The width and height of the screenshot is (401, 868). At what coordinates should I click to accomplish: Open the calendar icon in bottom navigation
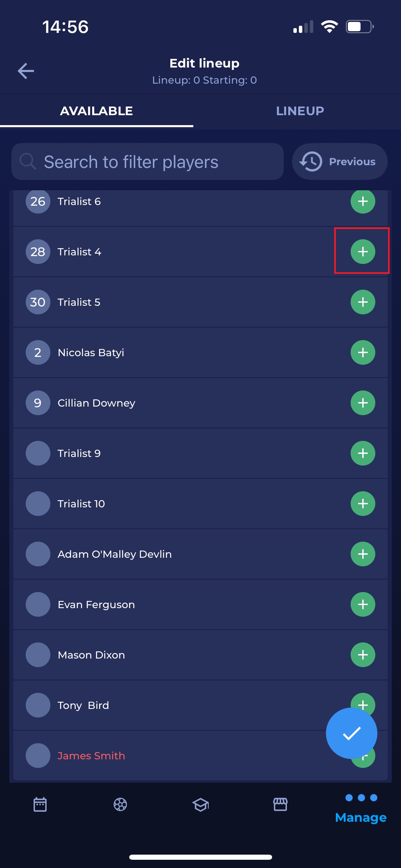(40, 804)
